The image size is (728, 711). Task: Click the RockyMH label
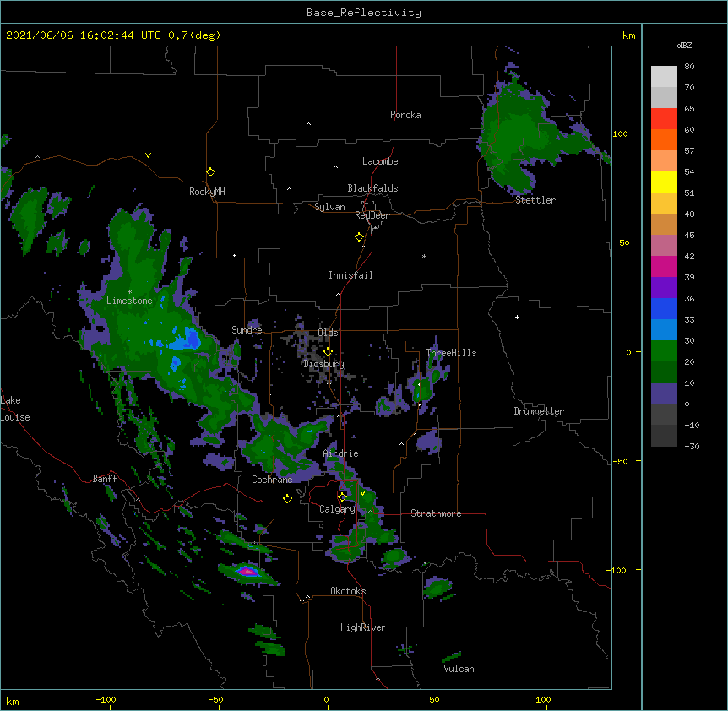[207, 192]
